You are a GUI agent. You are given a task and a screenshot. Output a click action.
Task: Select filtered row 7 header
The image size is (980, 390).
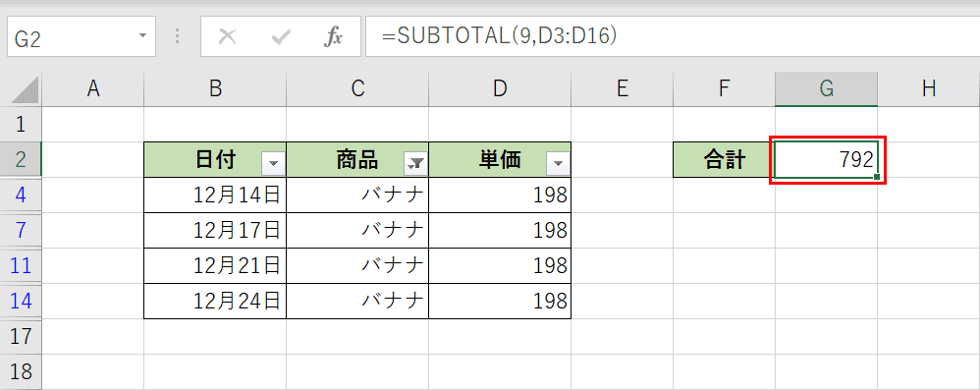21,231
